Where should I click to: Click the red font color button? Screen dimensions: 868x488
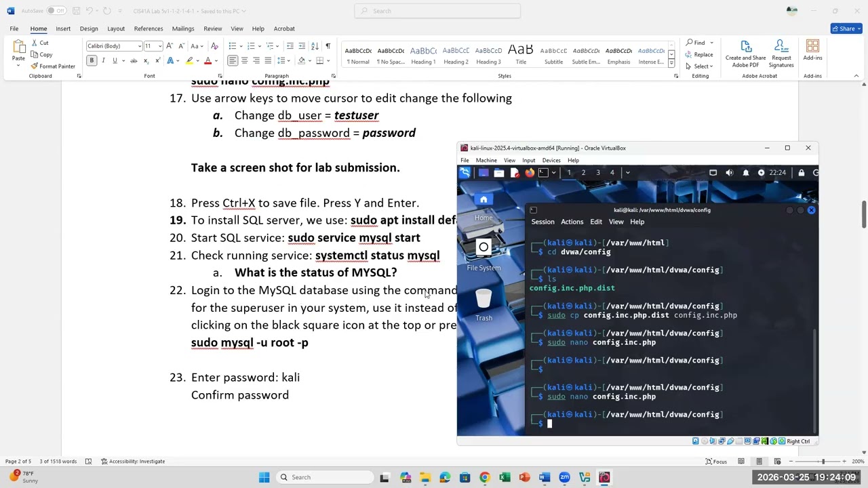[x=208, y=60]
